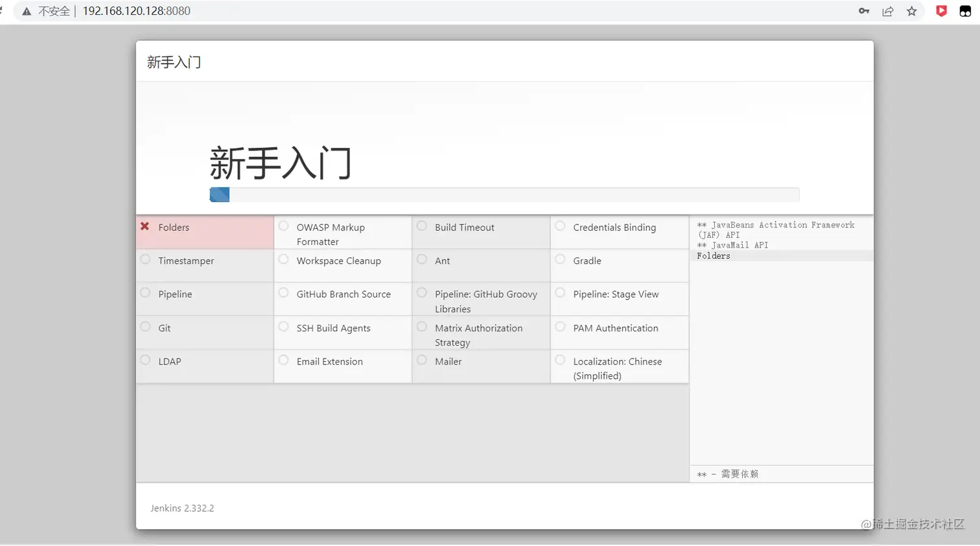
Task: Click the status circle next to Gradle
Action: coord(560,259)
